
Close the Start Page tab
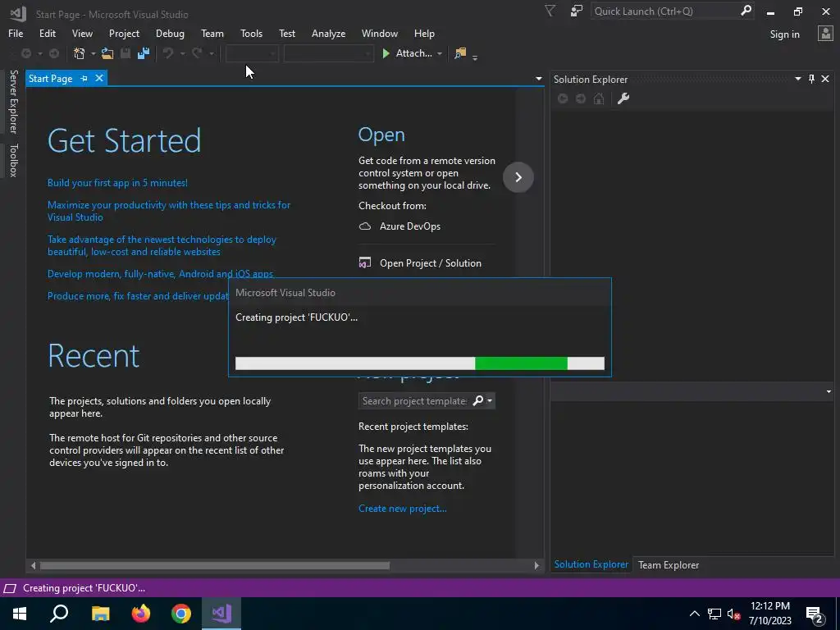pyautogui.click(x=99, y=78)
